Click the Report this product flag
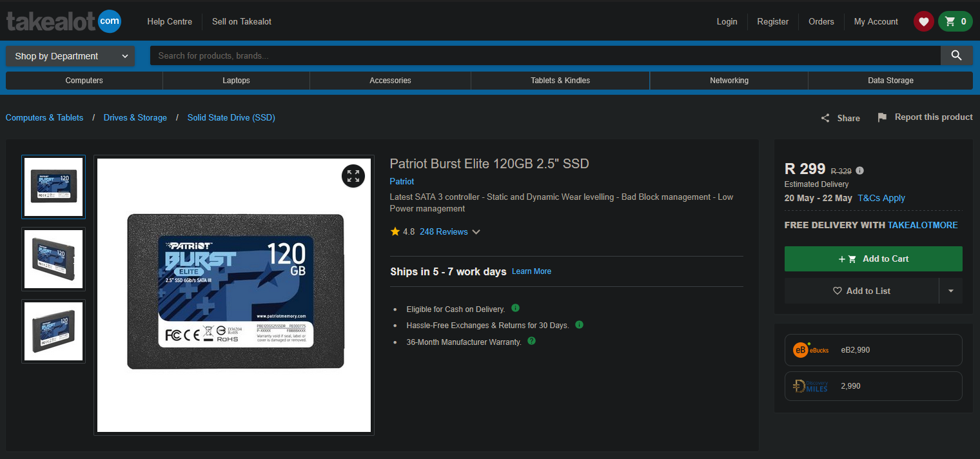 point(882,117)
